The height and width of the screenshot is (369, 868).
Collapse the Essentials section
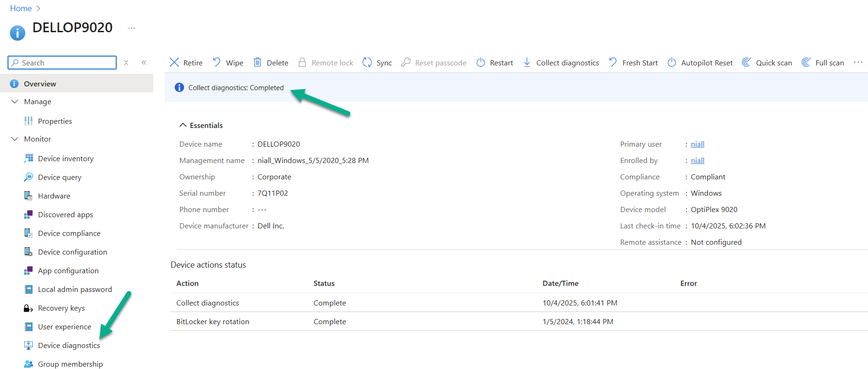click(x=183, y=125)
